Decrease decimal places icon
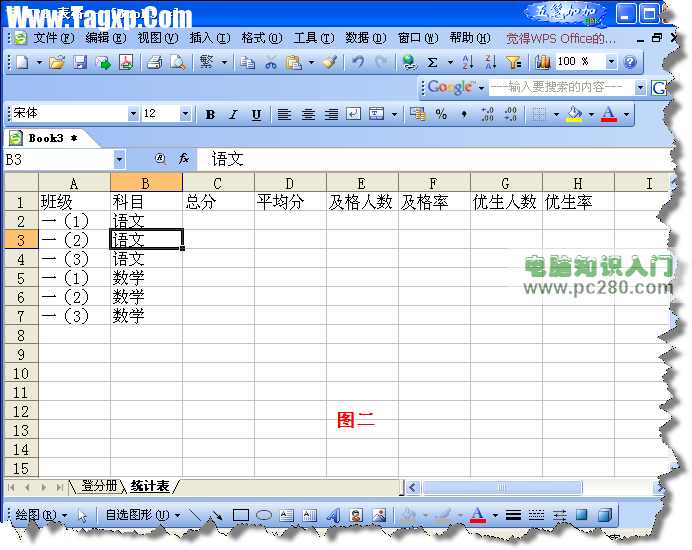This screenshot has width=692, height=550. pos(510,114)
